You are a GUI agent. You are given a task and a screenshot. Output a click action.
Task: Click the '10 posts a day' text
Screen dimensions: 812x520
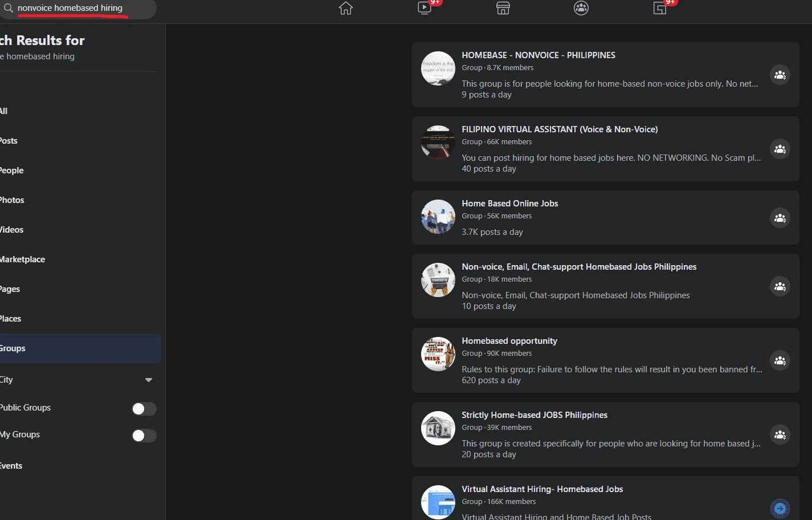489,306
